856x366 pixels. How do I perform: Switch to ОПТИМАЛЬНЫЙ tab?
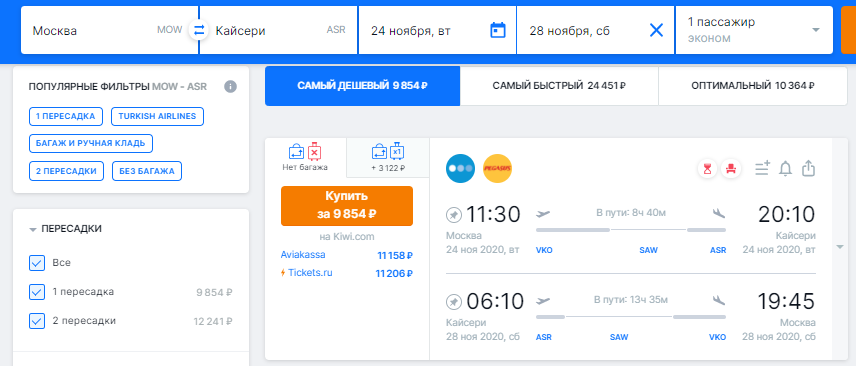[753, 86]
